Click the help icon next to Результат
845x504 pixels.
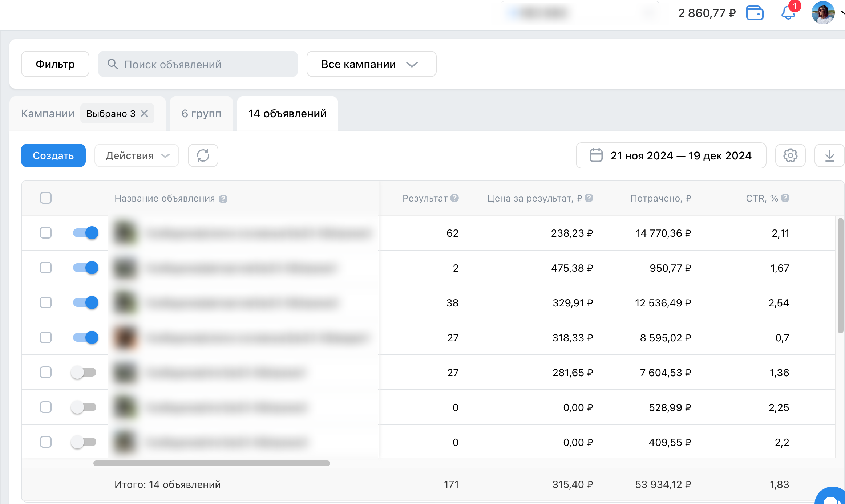[x=454, y=198]
